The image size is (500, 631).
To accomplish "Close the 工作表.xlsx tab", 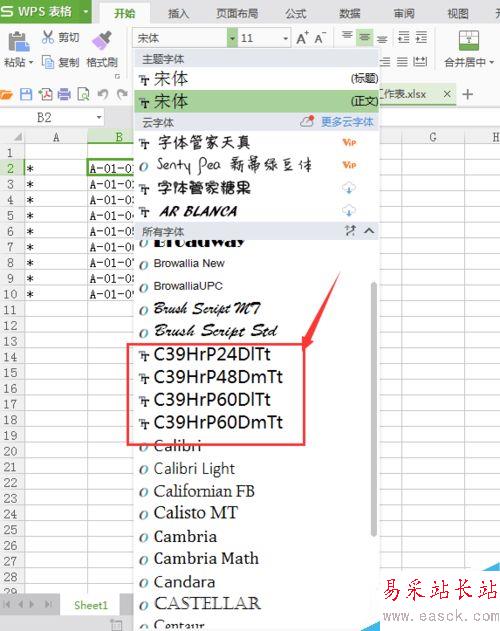I will (447, 94).
